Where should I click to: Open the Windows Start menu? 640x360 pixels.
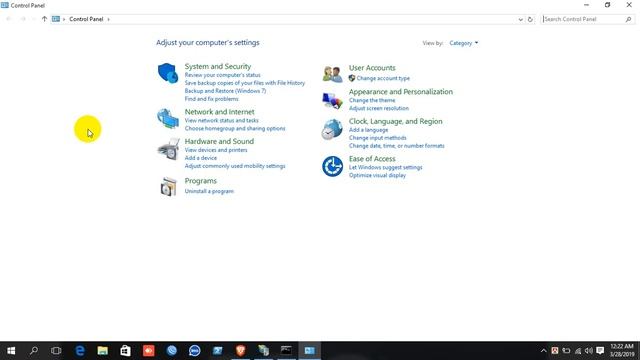[x=11, y=351]
